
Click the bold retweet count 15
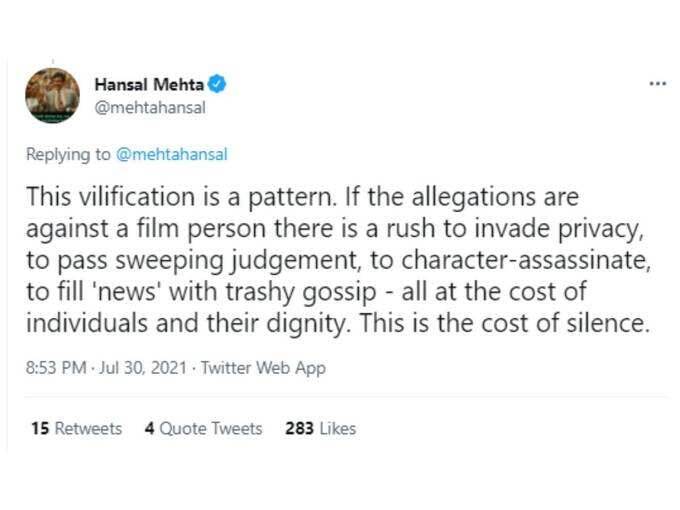click(x=40, y=428)
